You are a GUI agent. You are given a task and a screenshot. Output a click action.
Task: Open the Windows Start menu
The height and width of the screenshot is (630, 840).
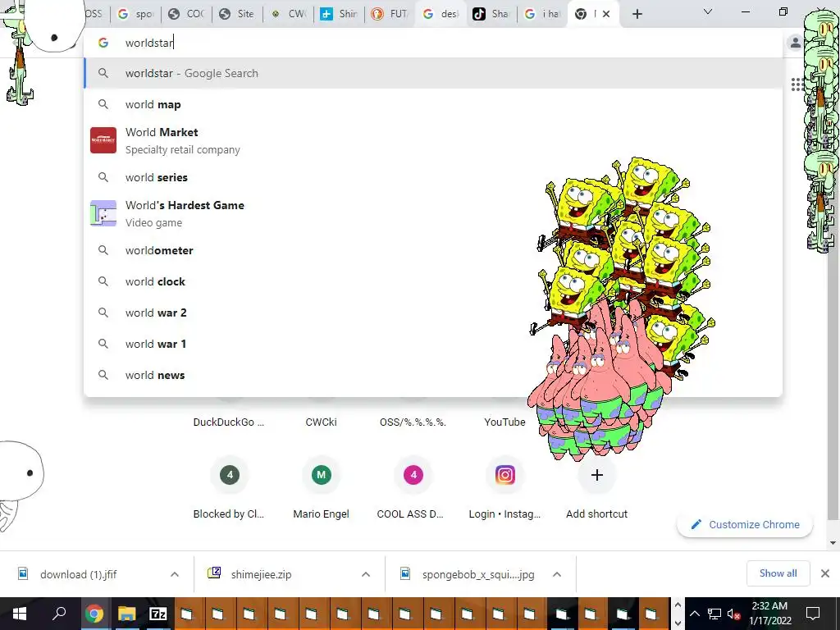click(20, 614)
